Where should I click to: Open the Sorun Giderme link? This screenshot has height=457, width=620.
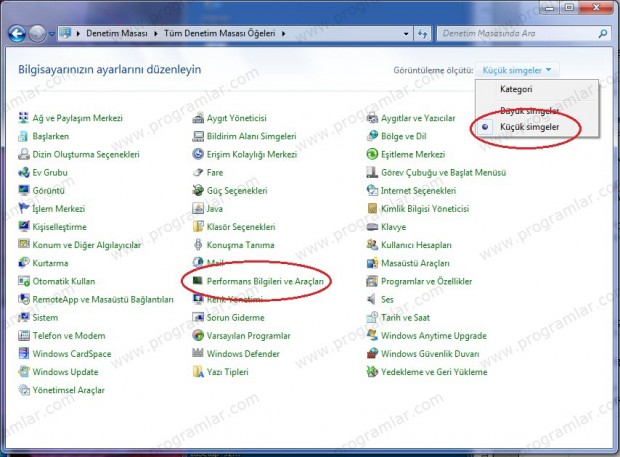(x=235, y=317)
